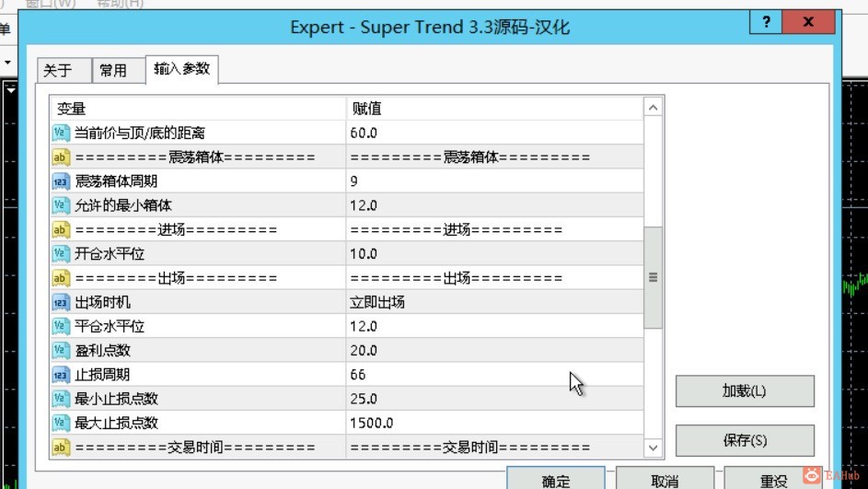Click the 加载(L) button
The image size is (868, 489).
click(745, 391)
